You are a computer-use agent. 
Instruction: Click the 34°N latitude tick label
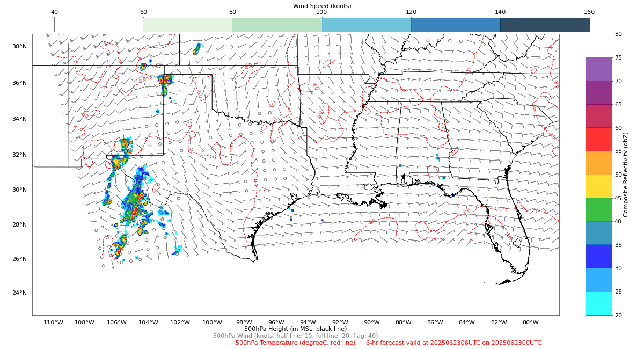click(19, 119)
